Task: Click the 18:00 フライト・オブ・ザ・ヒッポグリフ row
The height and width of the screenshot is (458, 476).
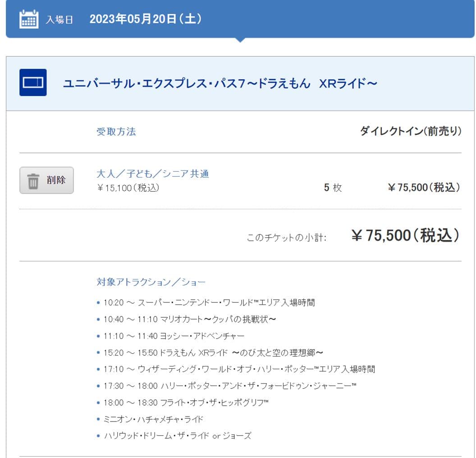Action: [x=183, y=403]
